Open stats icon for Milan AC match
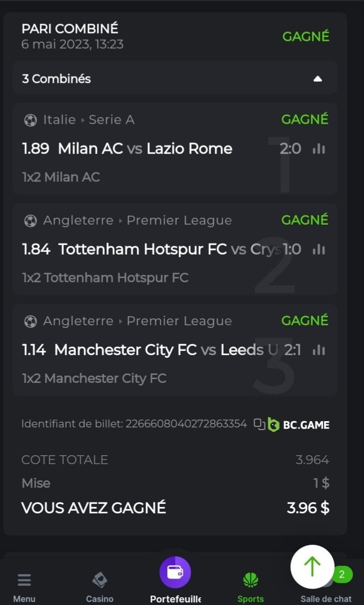This screenshot has height=605, width=364. pos(318,149)
